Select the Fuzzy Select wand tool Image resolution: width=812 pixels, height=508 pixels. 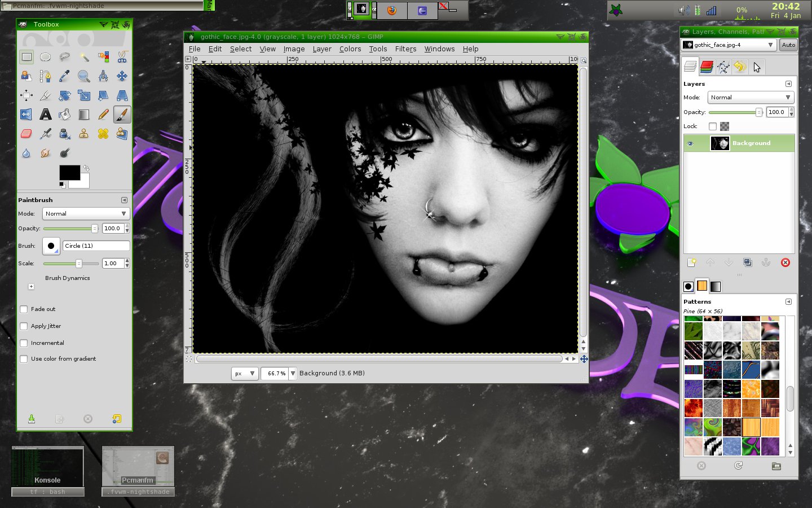[84, 57]
